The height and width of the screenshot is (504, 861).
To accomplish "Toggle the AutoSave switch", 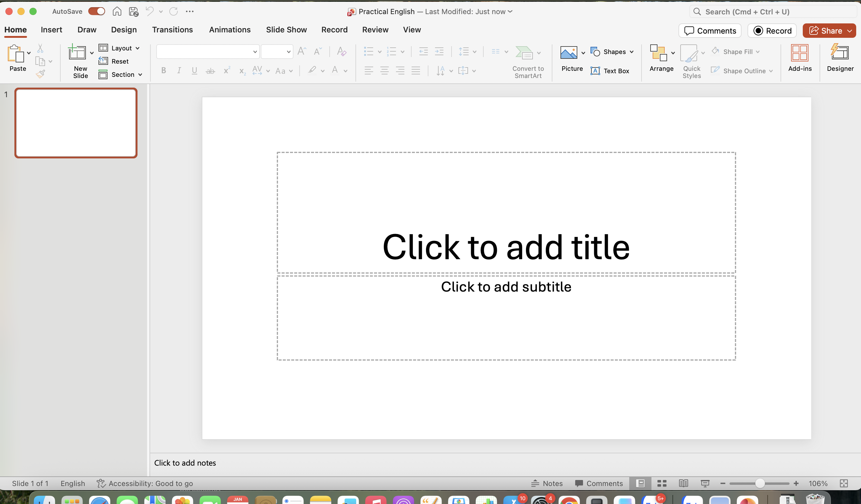I will (97, 11).
